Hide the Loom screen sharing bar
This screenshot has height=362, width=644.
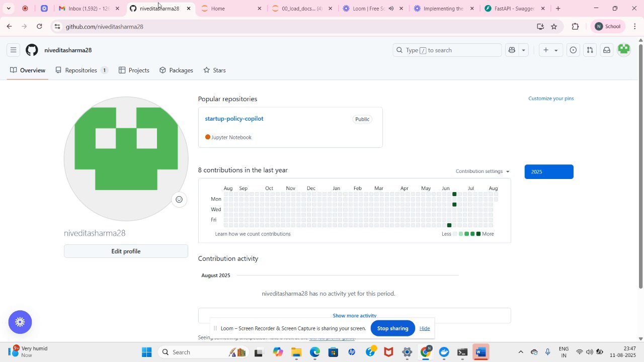coord(425,328)
